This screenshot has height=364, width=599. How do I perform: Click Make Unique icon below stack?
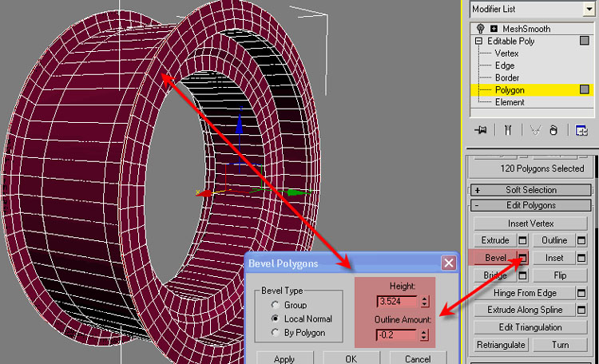coord(534,130)
